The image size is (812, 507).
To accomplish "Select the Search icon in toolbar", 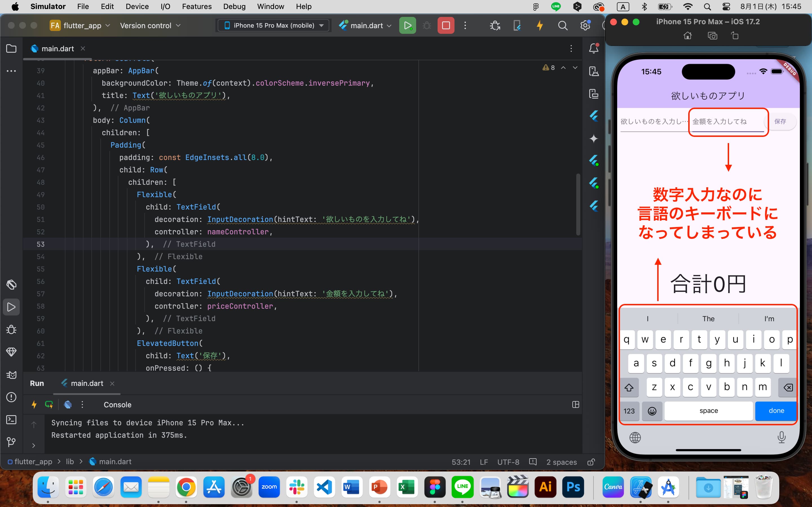I will click(562, 25).
